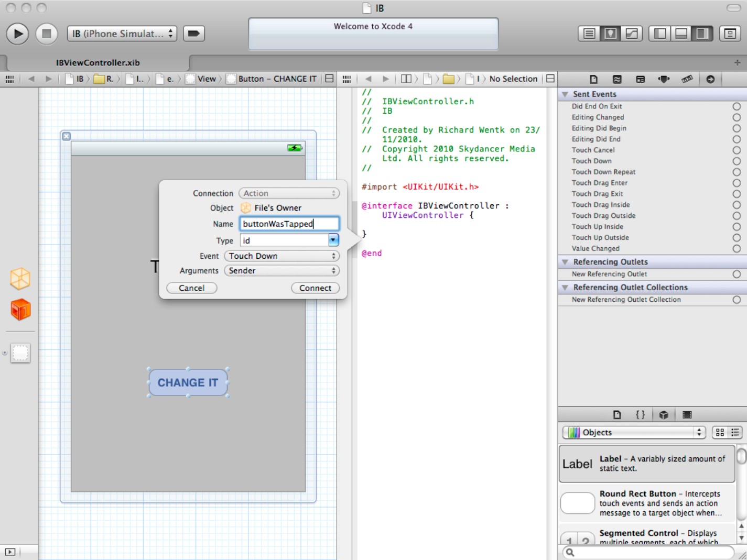Collapse Referencing Outlet Collections section
The image size is (747, 560).
tap(565, 288)
